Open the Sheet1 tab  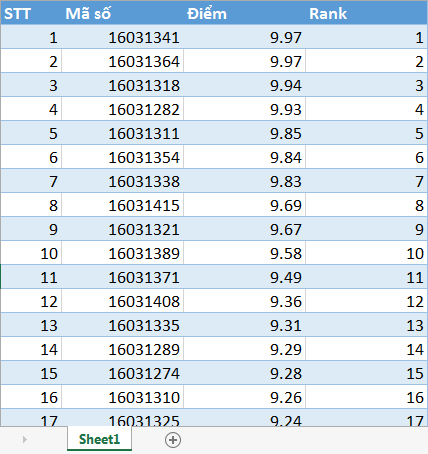coord(99,439)
